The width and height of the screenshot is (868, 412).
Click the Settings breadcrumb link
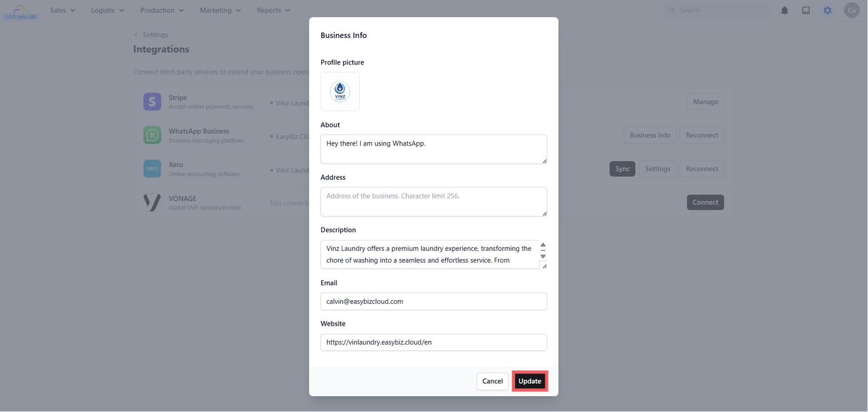[x=155, y=35]
